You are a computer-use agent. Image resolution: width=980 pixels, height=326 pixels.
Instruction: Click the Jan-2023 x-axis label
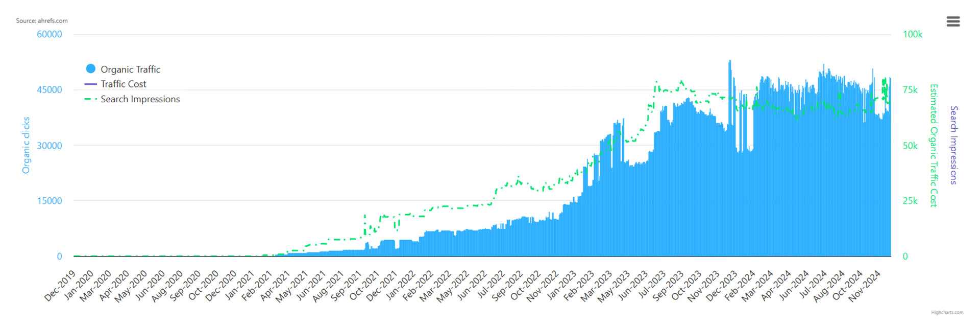click(x=562, y=285)
